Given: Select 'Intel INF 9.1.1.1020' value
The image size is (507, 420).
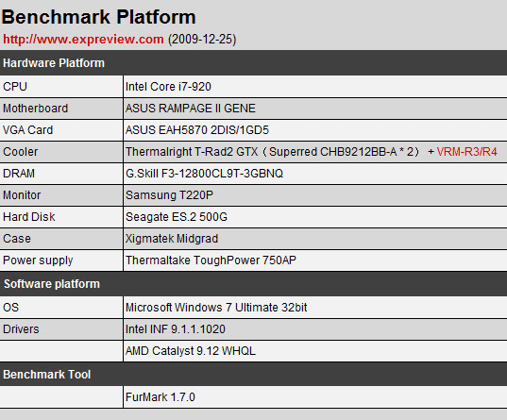Looking at the screenshot, I should pyautogui.click(x=176, y=329).
